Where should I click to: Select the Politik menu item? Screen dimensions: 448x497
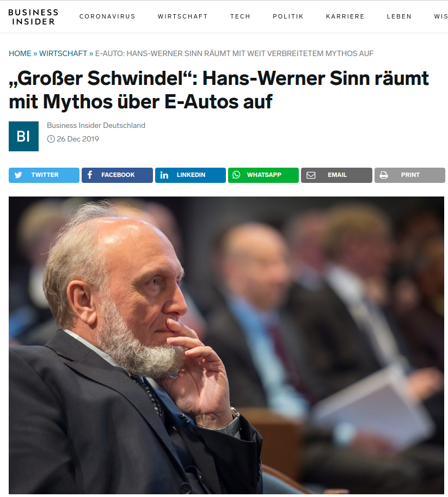pyautogui.click(x=288, y=16)
